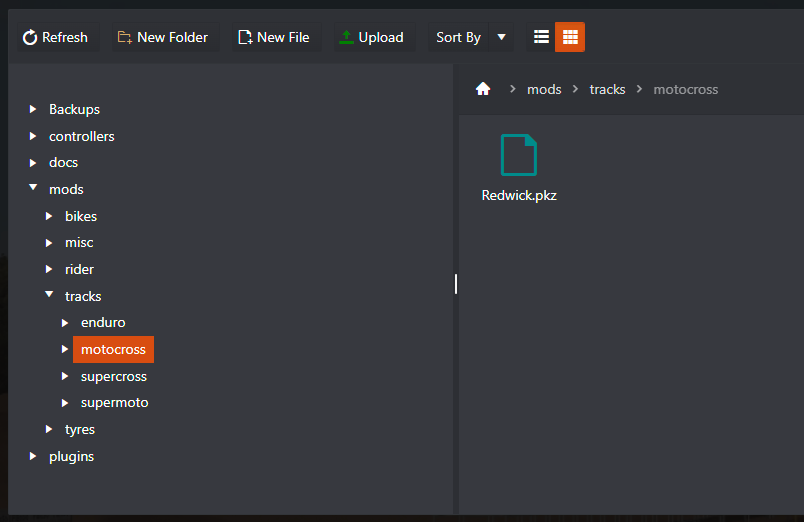Viewport: 804px width, 522px height.
Task: Expand the bikes folder arrow
Action: [49, 216]
